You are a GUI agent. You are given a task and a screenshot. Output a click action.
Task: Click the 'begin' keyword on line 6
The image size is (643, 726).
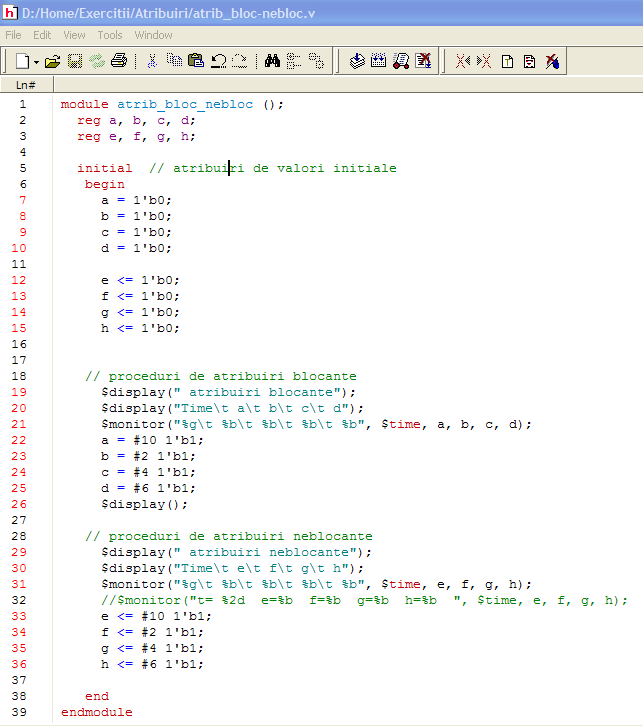[105, 184]
